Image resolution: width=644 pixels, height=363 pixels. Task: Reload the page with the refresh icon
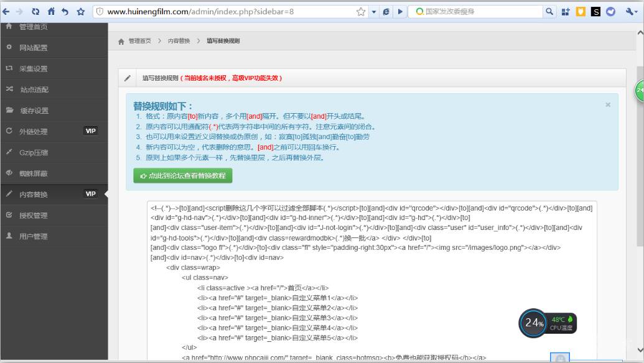(35, 11)
